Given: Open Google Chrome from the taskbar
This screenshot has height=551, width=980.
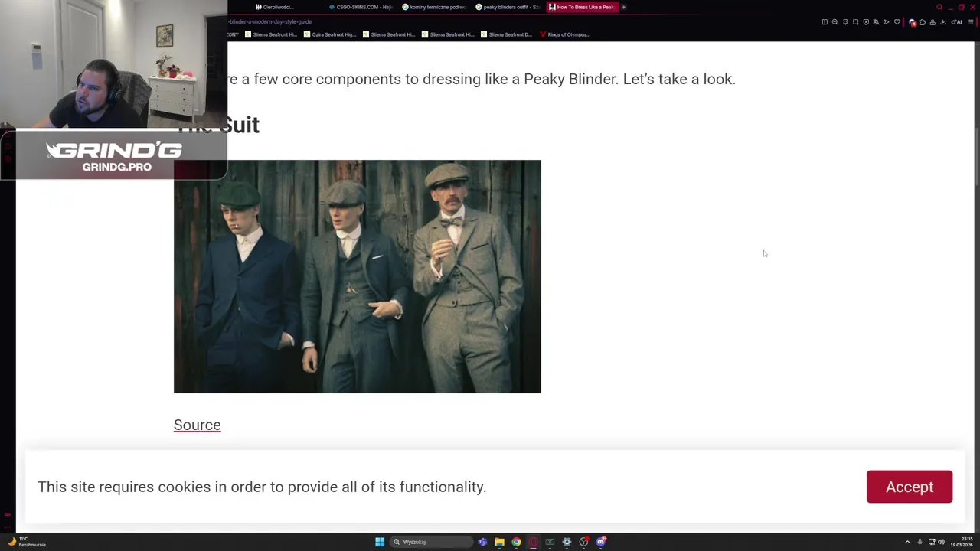Looking at the screenshot, I should pos(516,542).
